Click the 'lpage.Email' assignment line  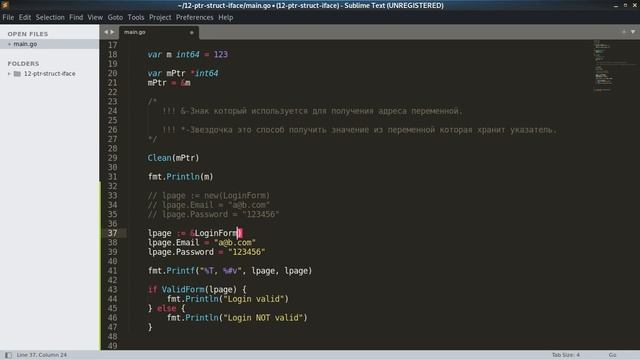pos(202,242)
